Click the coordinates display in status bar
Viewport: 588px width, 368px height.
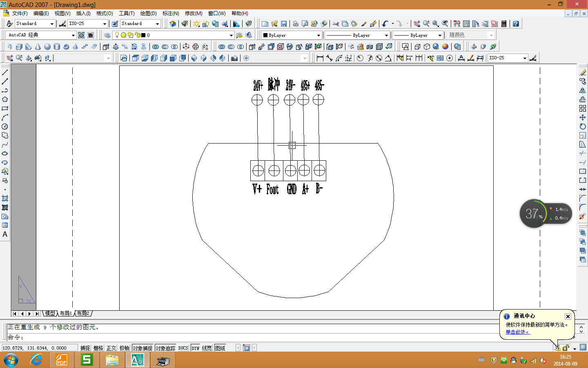point(40,348)
